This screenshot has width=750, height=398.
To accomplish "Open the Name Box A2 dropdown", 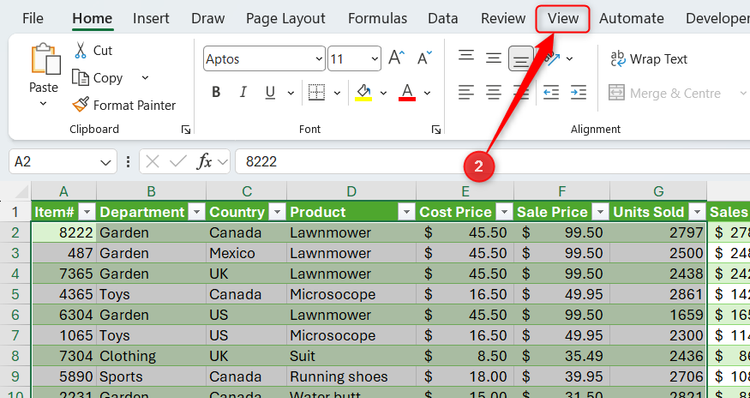I will pyautogui.click(x=105, y=162).
